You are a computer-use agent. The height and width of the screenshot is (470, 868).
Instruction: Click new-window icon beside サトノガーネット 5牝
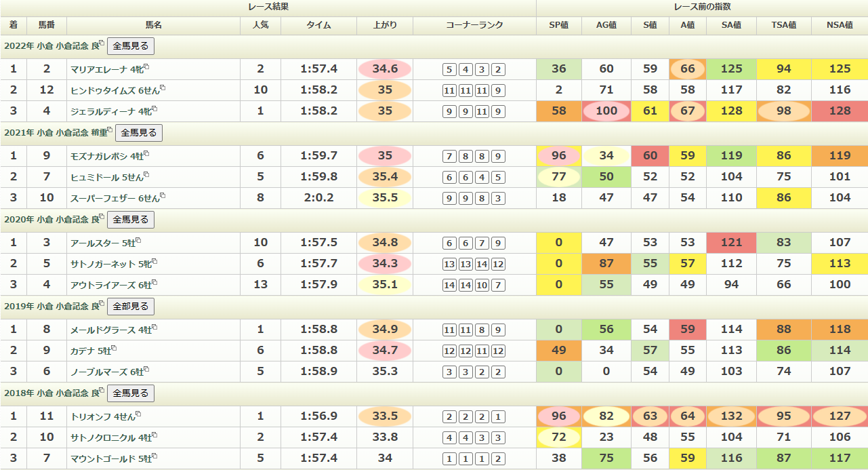154,261
